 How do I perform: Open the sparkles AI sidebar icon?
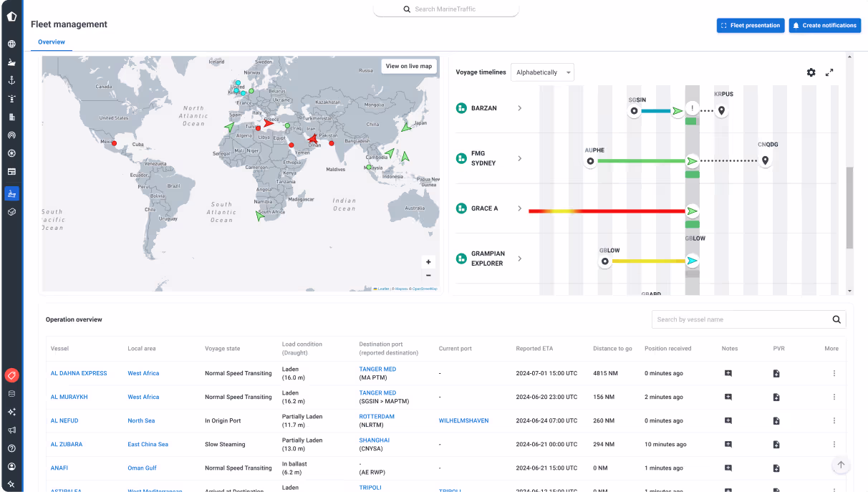coord(11,412)
